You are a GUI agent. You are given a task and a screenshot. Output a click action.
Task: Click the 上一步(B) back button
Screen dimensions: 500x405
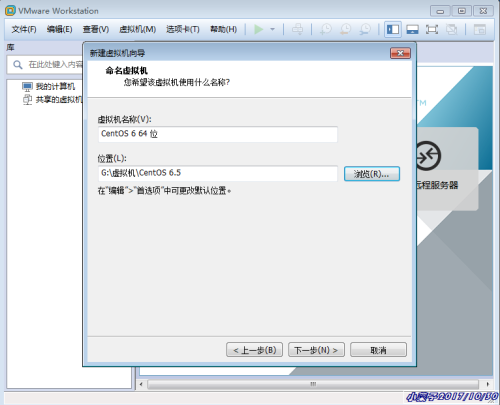(x=254, y=350)
